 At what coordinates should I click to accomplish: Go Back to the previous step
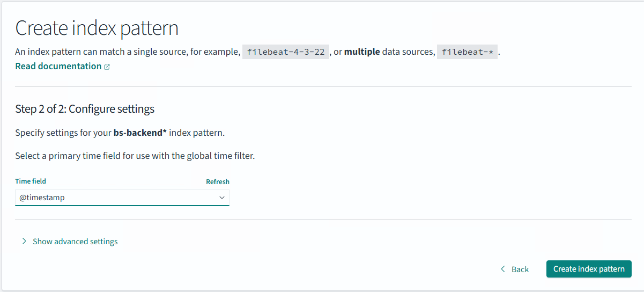coord(520,269)
